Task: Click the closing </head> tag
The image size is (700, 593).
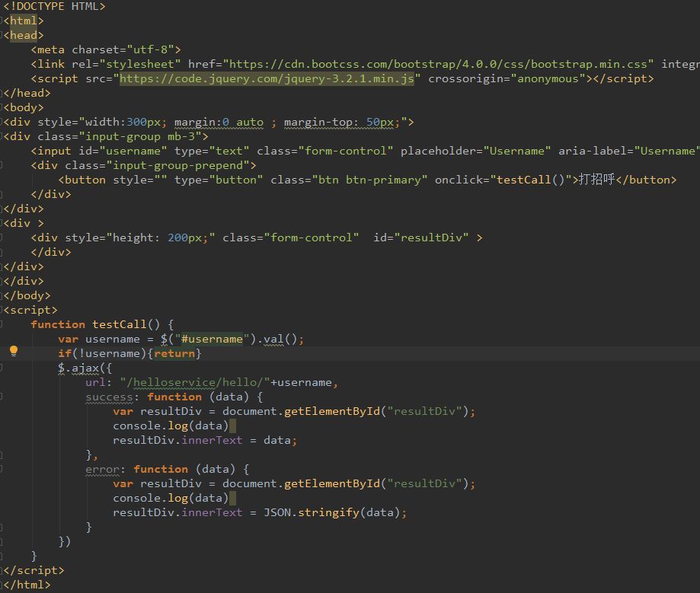Action: coord(27,93)
